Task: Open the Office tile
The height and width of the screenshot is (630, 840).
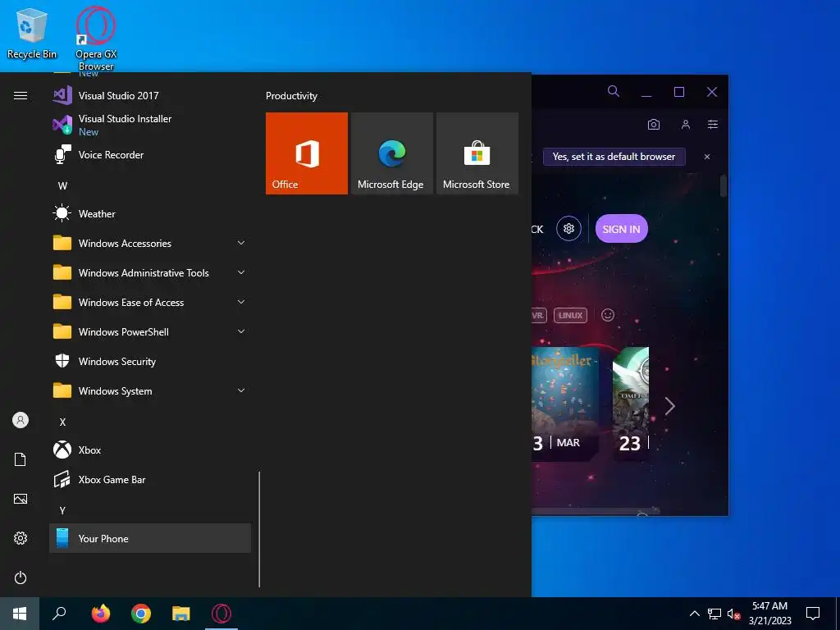Action: 307,153
